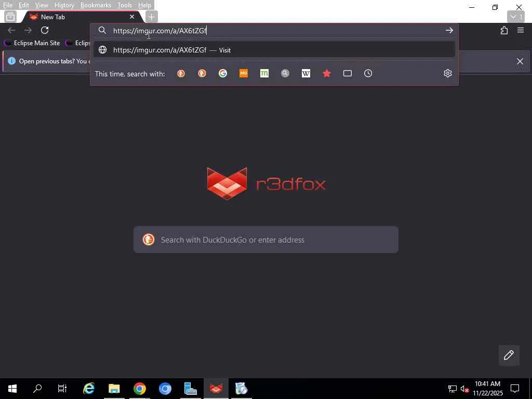Viewport: 532px width, 399px height.
Task: Open the File menu
Action: tap(7, 5)
